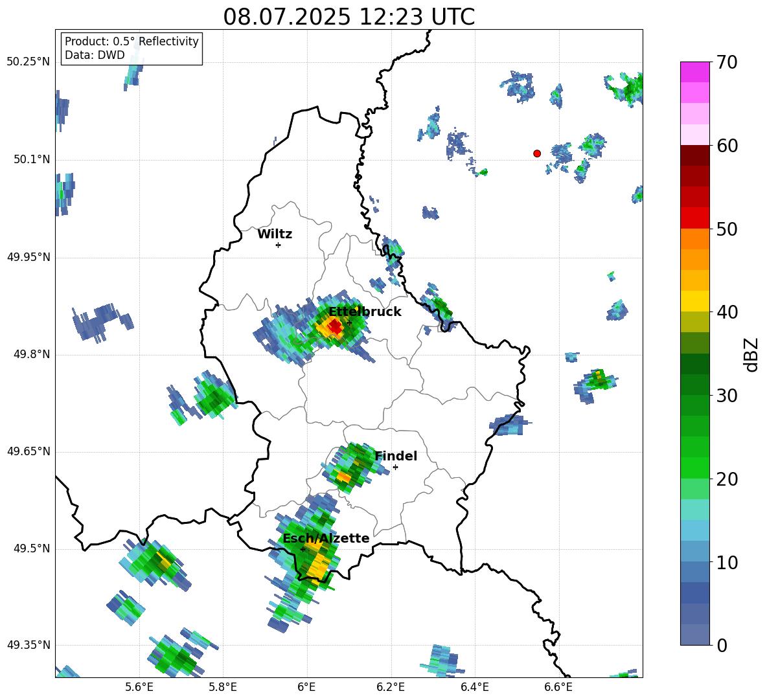The width and height of the screenshot is (767, 700).
Task: Click the title 08.07.2025 12:23 UTC
Action: pyautogui.click(x=349, y=17)
